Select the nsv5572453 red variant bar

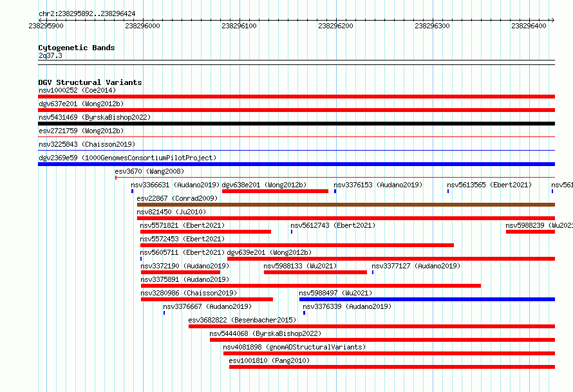point(297,245)
